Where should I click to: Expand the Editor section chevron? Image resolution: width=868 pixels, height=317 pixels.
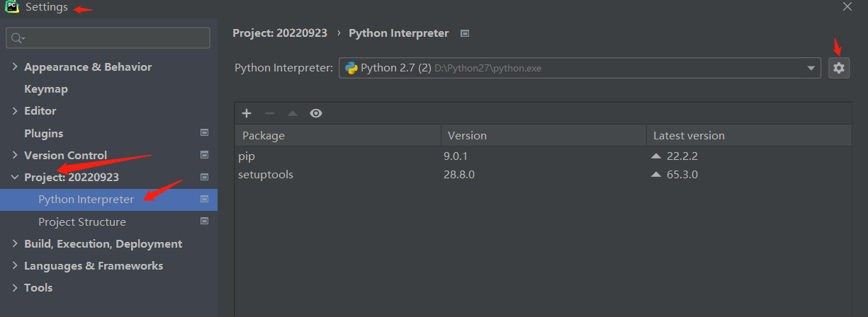pos(16,110)
